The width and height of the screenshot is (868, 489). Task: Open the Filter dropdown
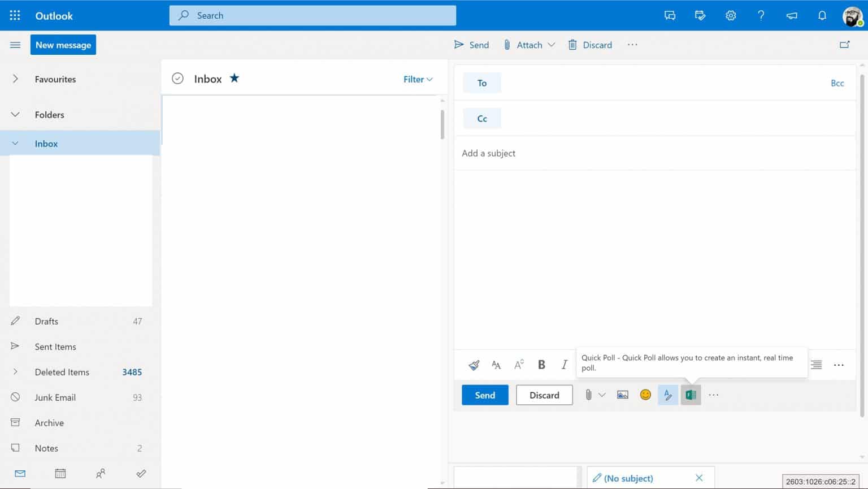[418, 79]
